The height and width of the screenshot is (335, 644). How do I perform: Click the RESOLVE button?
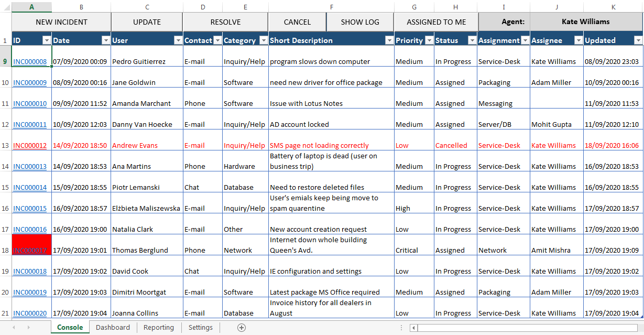tap(225, 22)
